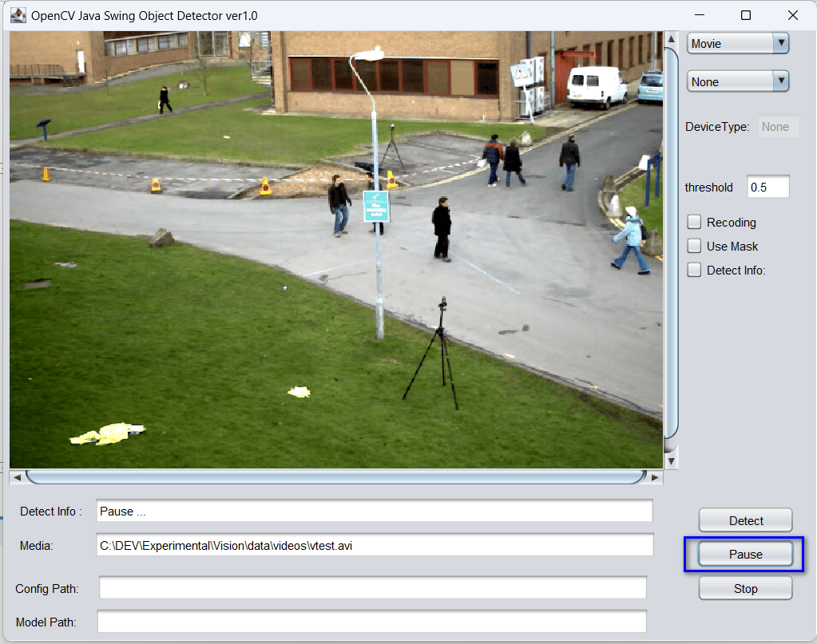Click the DeviceType None field
This screenshot has width=817, height=644.
[778, 127]
